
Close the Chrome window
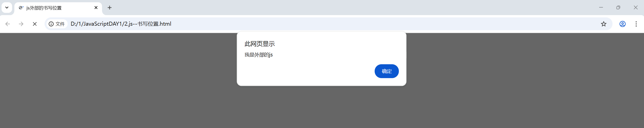(x=636, y=8)
